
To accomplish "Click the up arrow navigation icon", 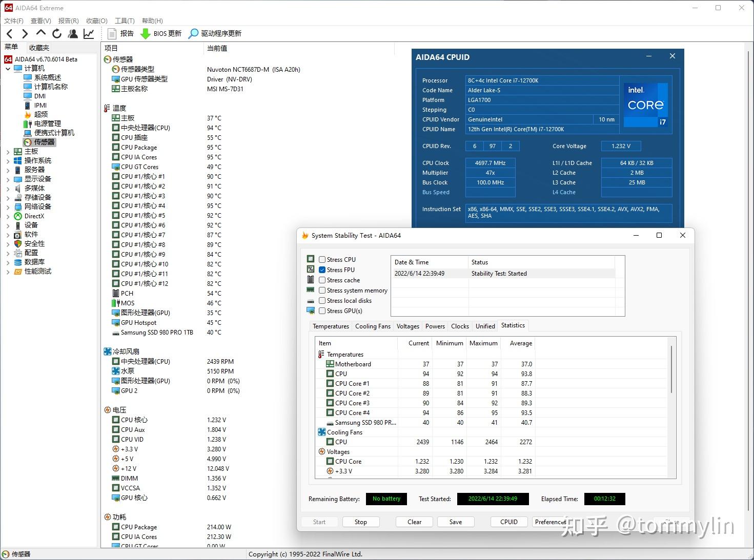I will pos(41,33).
